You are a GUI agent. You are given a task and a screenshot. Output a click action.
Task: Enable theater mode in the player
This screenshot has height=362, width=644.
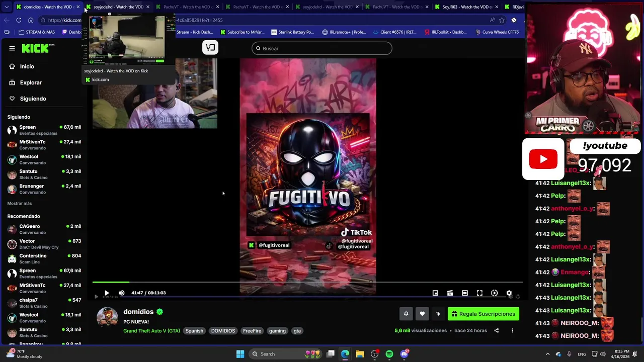(x=465, y=293)
